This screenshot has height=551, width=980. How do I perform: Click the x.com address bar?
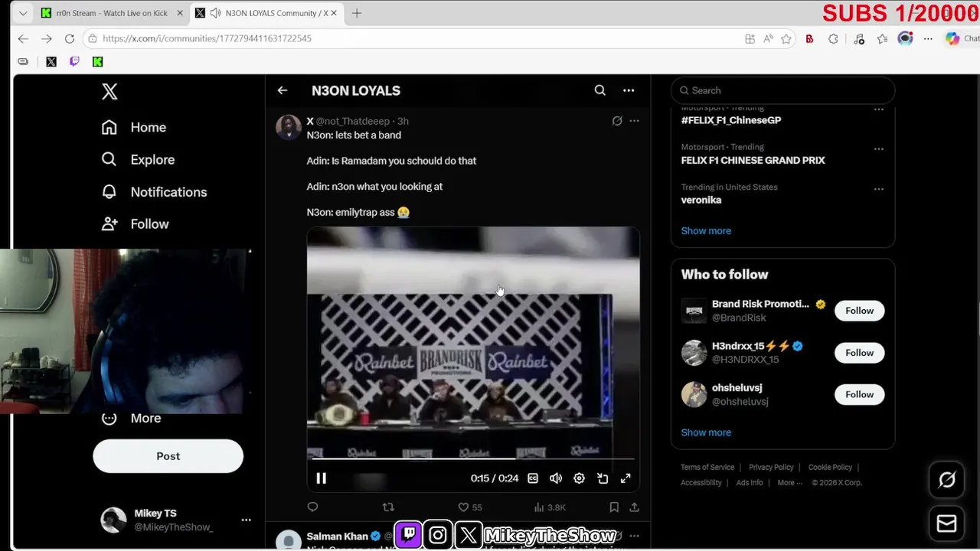pos(413,38)
